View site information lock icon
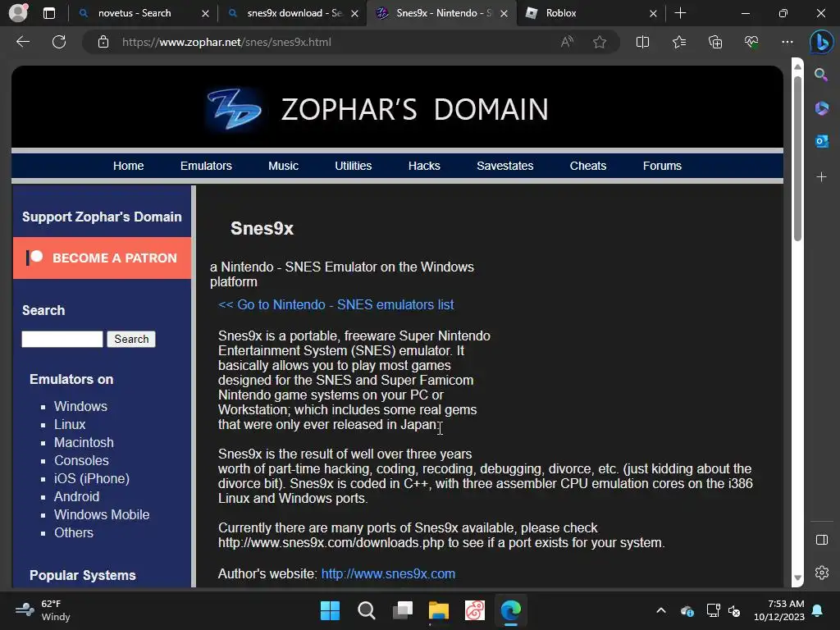This screenshot has height=630, width=840. click(103, 42)
